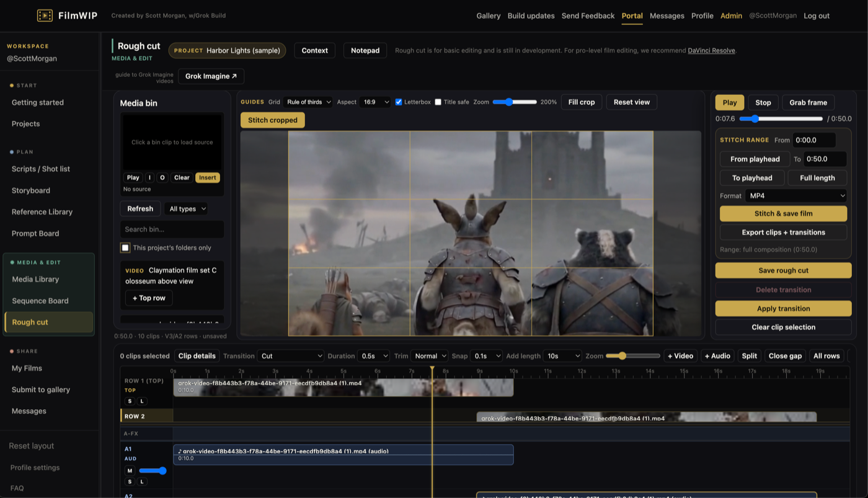Adjust the A1 track volume slider
This screenshot has width=868, height=498.
(153, 471)
